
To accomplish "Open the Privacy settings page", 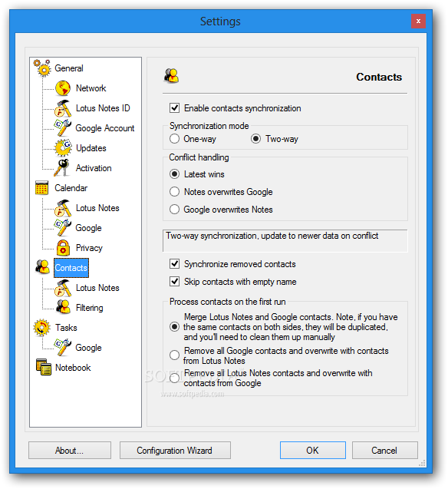I will click(89, 248).
